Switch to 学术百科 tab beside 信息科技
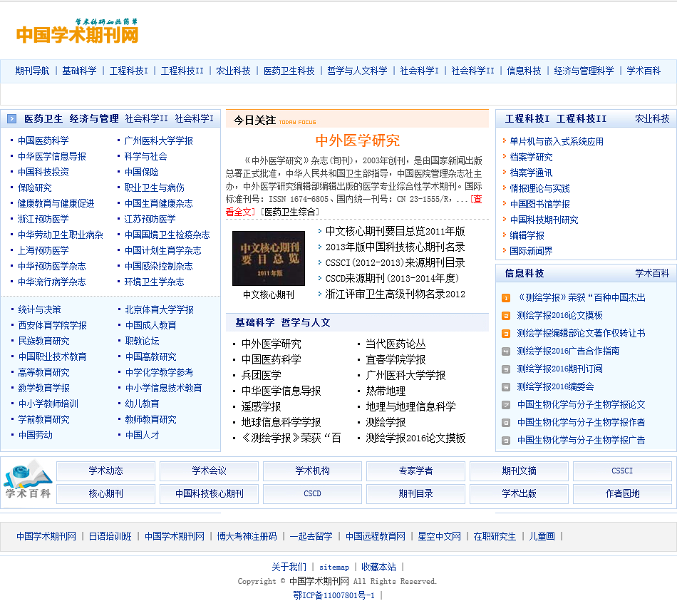677x616 pixels. (x=652, y=274)
